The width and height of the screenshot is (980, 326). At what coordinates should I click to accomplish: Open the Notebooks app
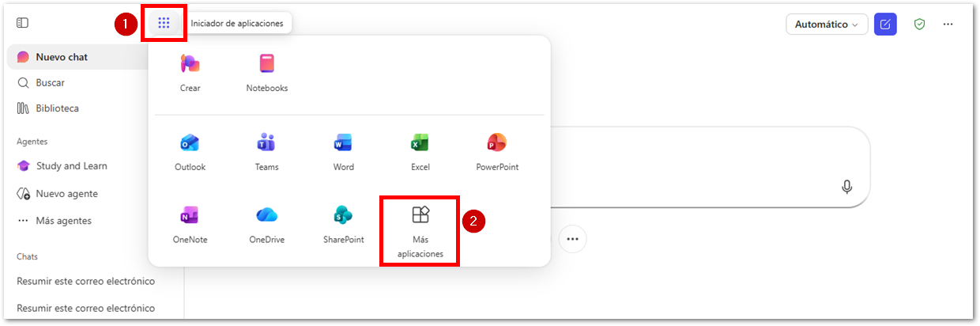point(267,73)
